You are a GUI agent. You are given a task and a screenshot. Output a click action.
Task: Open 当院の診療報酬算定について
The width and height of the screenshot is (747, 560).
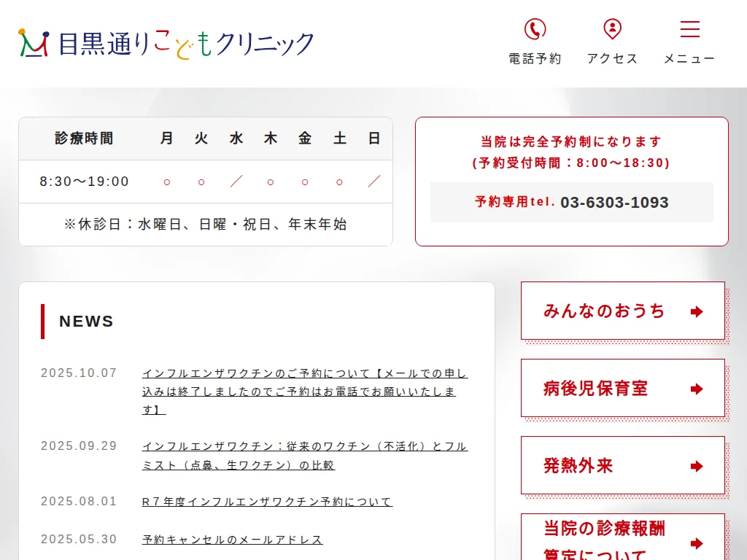tap(623, 538)
